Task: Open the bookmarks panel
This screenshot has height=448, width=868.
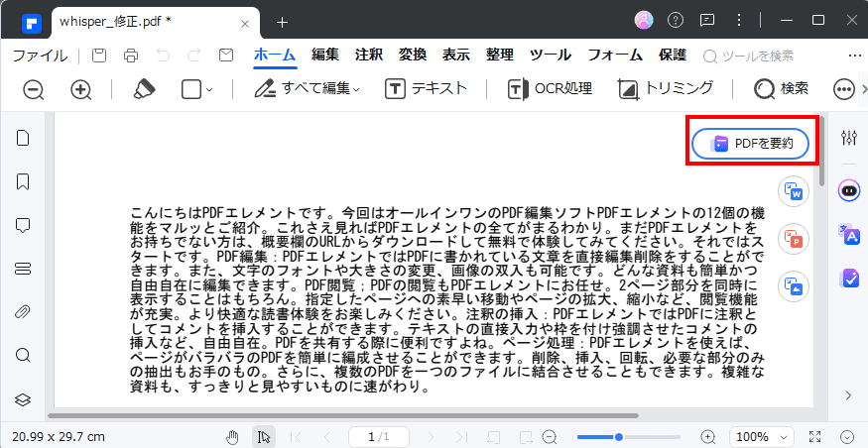Action: [x=23, y=181]
